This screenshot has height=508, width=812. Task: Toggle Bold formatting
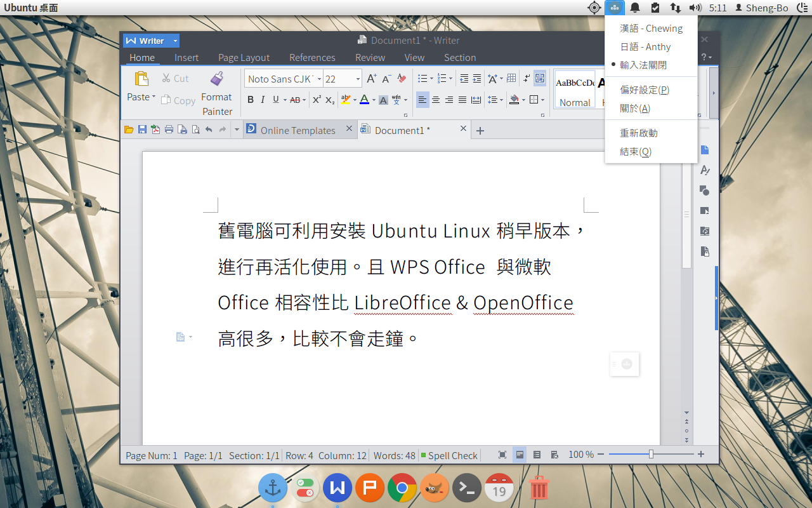pyautogui.click(x=251, y=100)
